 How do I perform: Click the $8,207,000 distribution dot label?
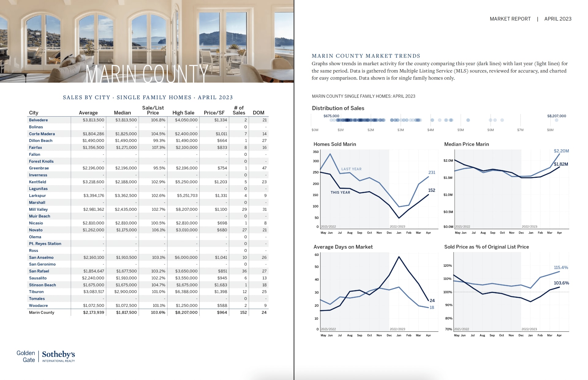click(x=556, y=116)
